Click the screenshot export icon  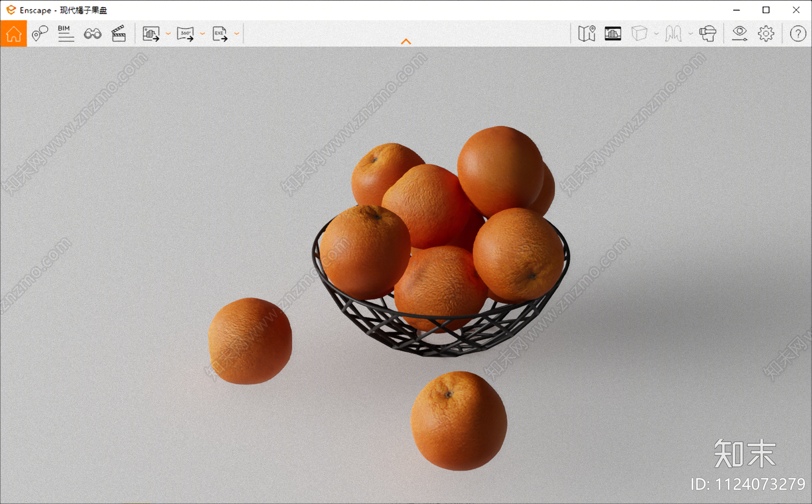click(151, 34)
